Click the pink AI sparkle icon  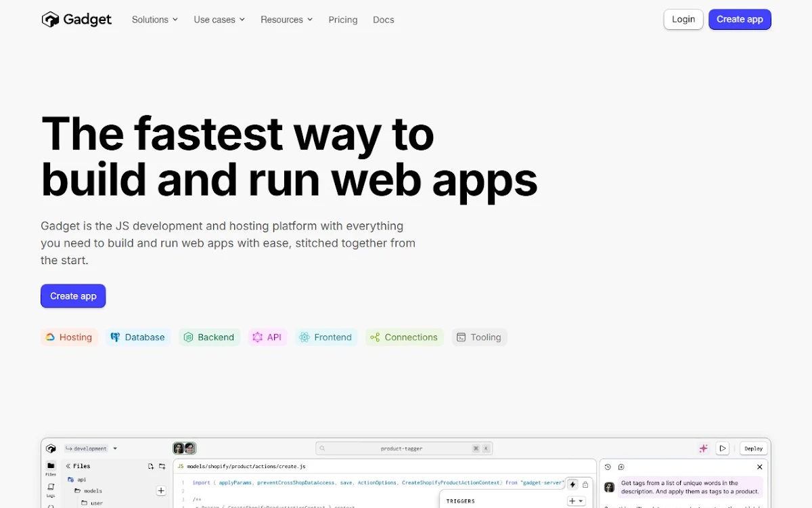coord(704,448)
